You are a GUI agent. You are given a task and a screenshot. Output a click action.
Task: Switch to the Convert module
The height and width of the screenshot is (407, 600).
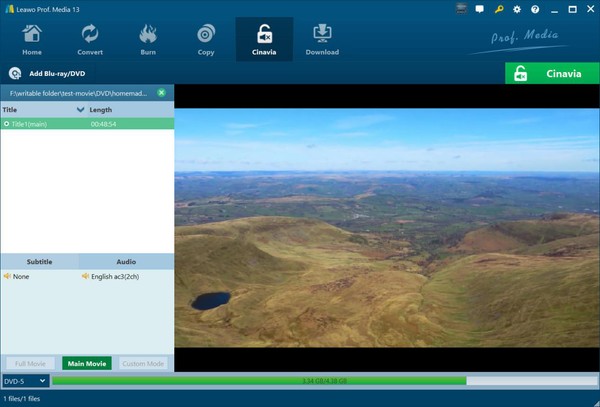[x=90, y=40]
